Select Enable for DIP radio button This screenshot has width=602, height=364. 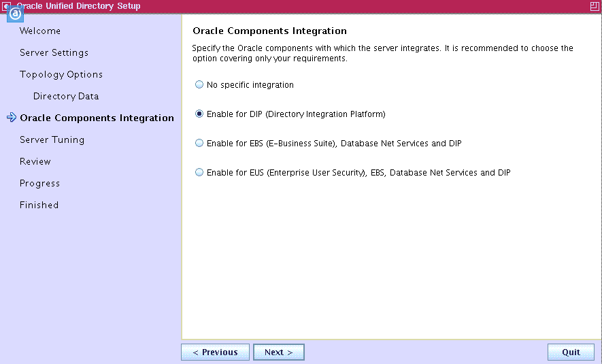point(199,114)
